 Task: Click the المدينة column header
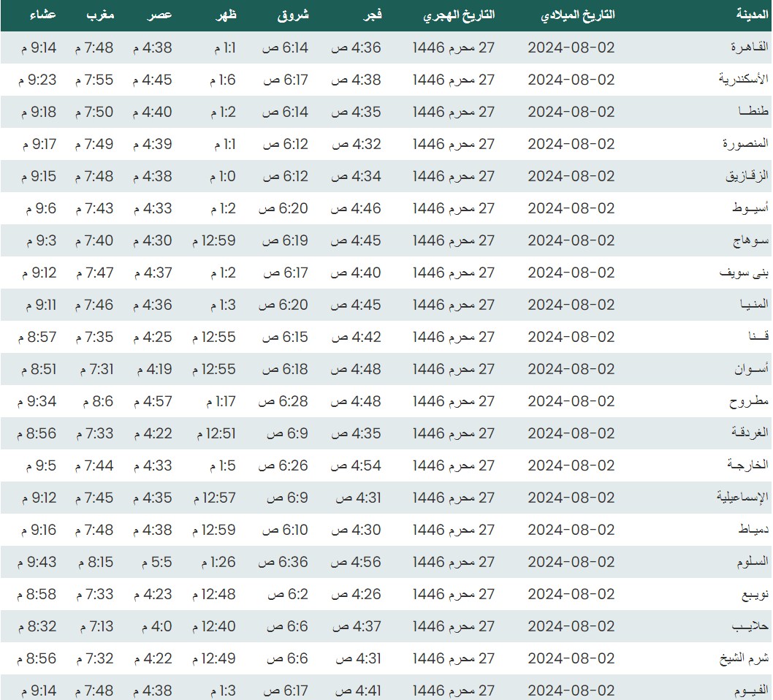752,15
